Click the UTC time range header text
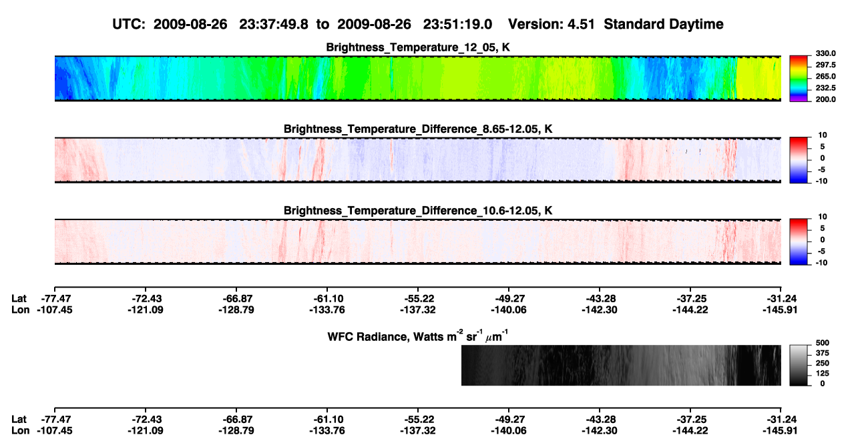The height and width of the screenshot is (445, 868). pos(302,24)
